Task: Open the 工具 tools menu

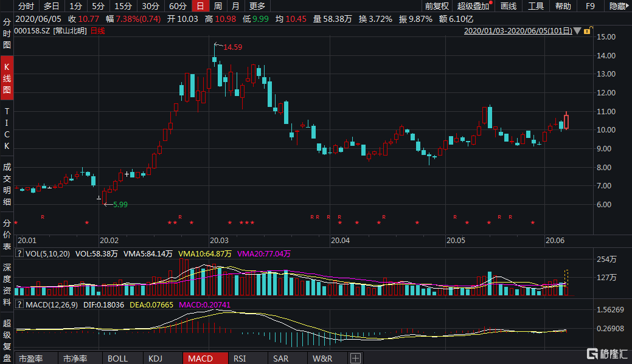Action: [x=535, y=6]
